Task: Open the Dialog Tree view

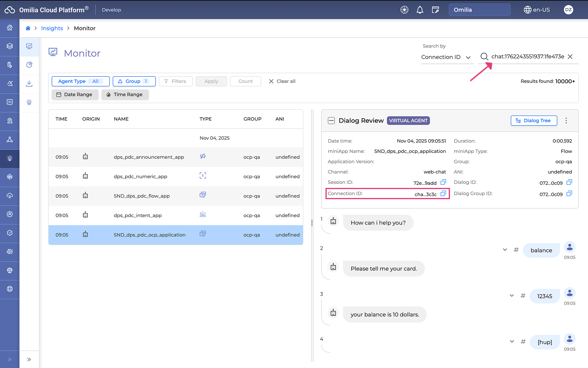Action: [x=534, y=121]
